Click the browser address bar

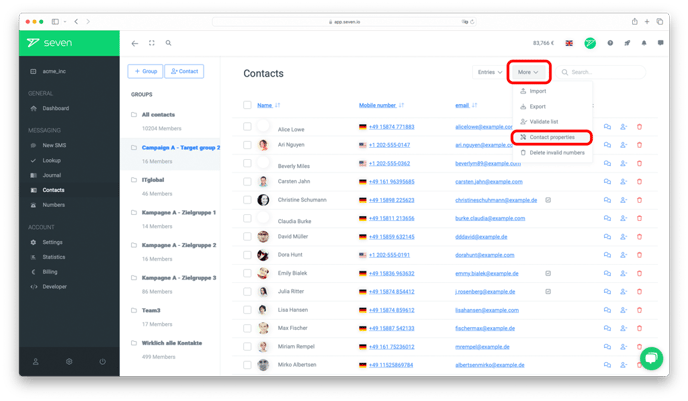[x=344, y=21]
